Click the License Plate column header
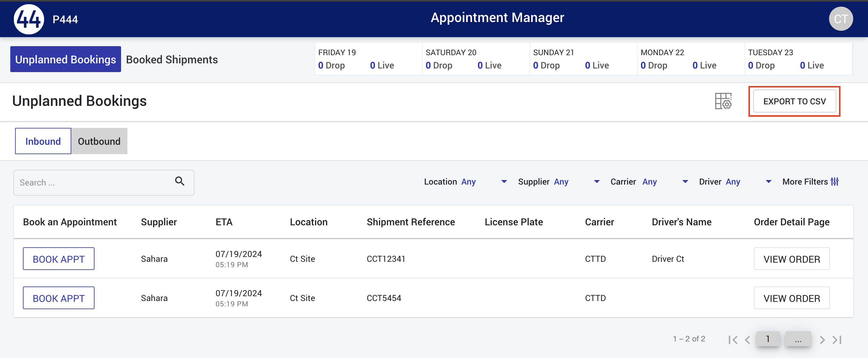 (x=514, y=222)
